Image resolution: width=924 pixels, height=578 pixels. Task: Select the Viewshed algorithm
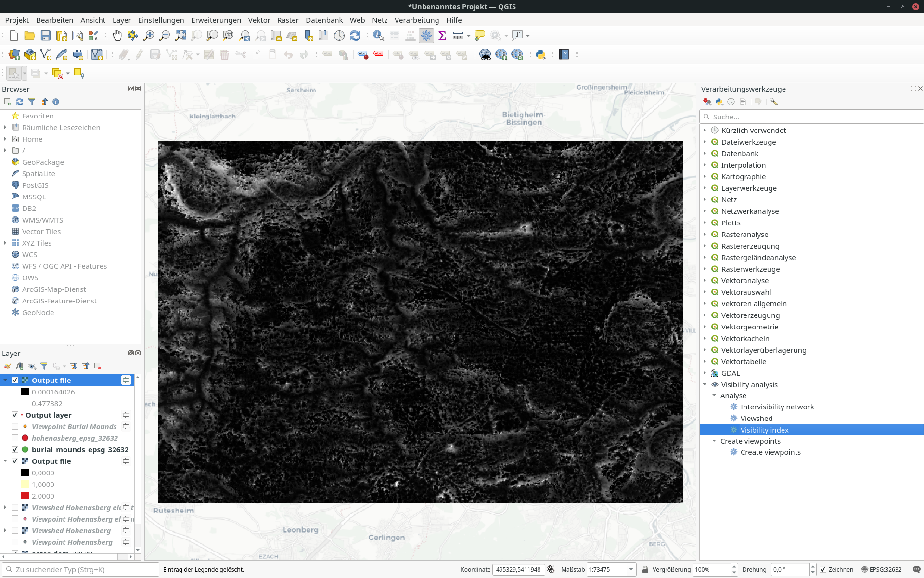click(x=757, y=418)
